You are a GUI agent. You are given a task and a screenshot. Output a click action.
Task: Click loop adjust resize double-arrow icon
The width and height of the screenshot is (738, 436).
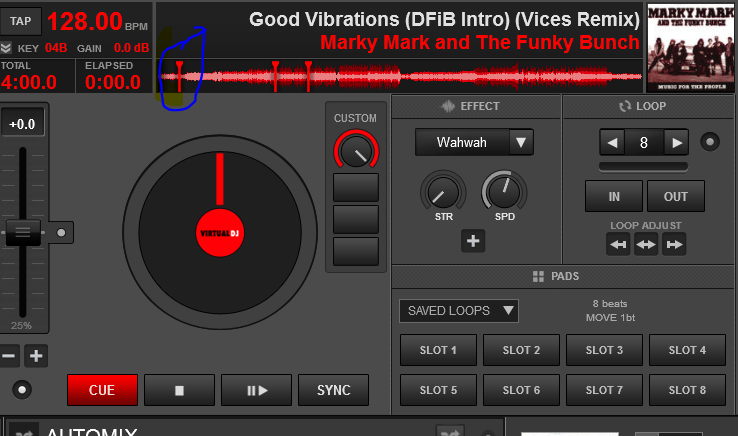646,244
